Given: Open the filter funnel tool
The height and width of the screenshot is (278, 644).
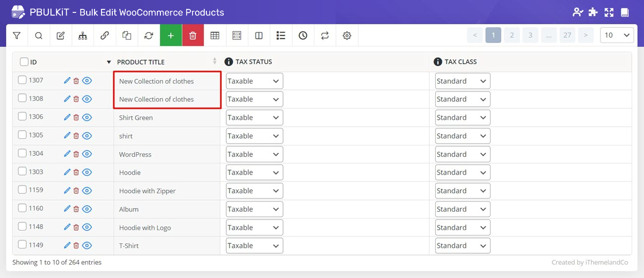Looking at the screenshot, I should 17,36.
